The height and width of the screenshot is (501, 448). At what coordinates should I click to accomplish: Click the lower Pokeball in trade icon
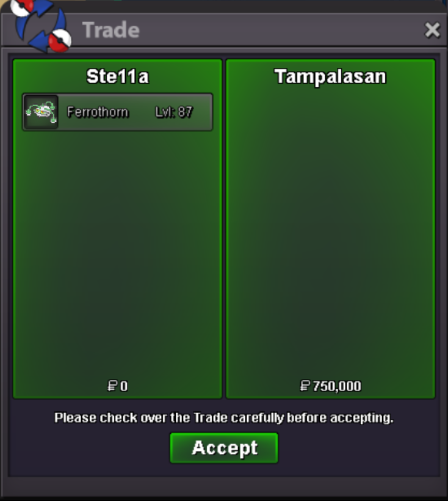pos(59,41)
